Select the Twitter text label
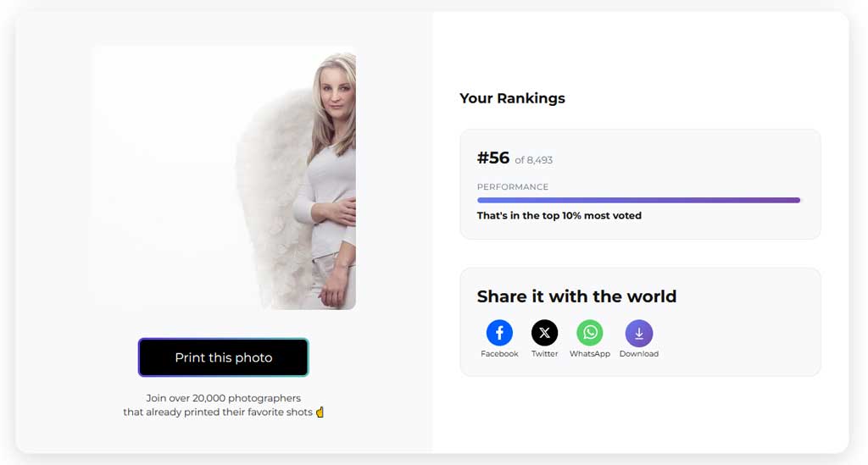 coord(545,354)
